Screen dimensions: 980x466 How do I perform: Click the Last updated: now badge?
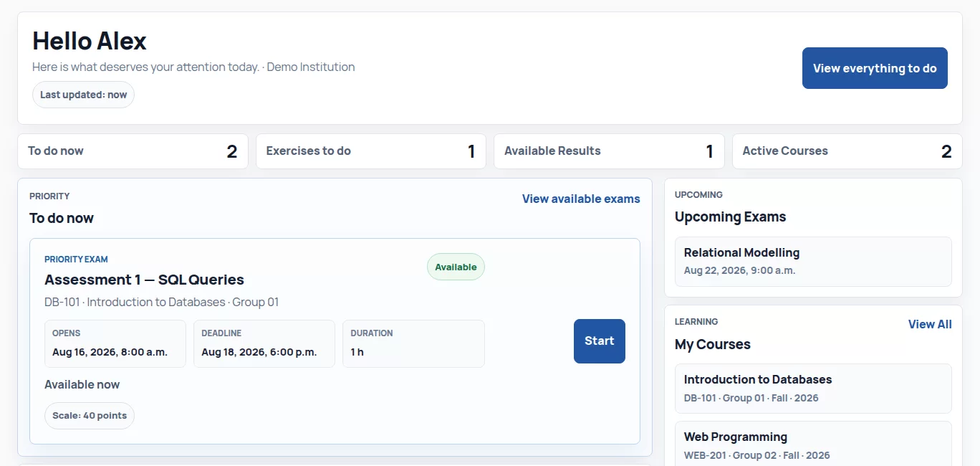click(x=83, y=95)
